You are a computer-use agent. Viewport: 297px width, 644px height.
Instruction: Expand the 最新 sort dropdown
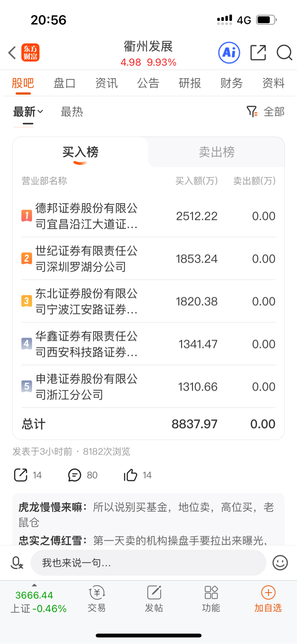28,112
